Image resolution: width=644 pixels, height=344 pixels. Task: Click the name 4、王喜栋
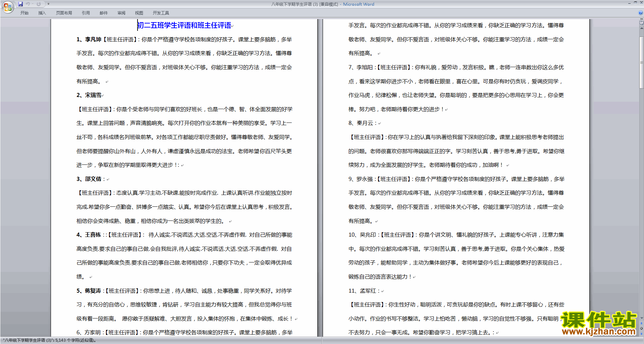[89, 235]
